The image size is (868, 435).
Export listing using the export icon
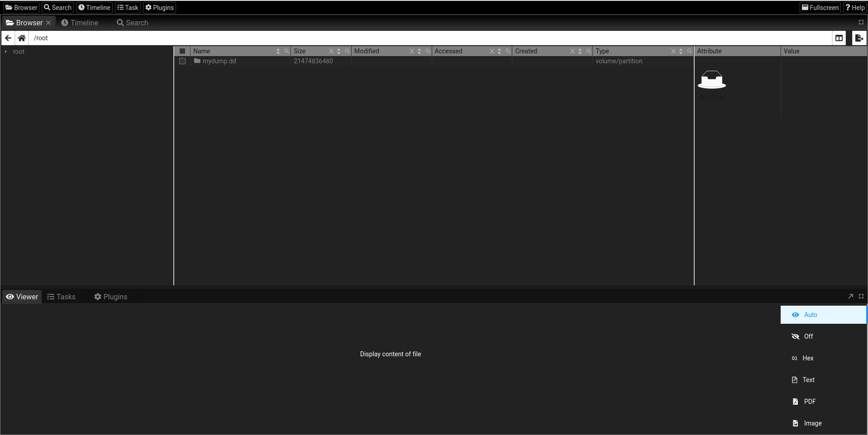(858, 38)
